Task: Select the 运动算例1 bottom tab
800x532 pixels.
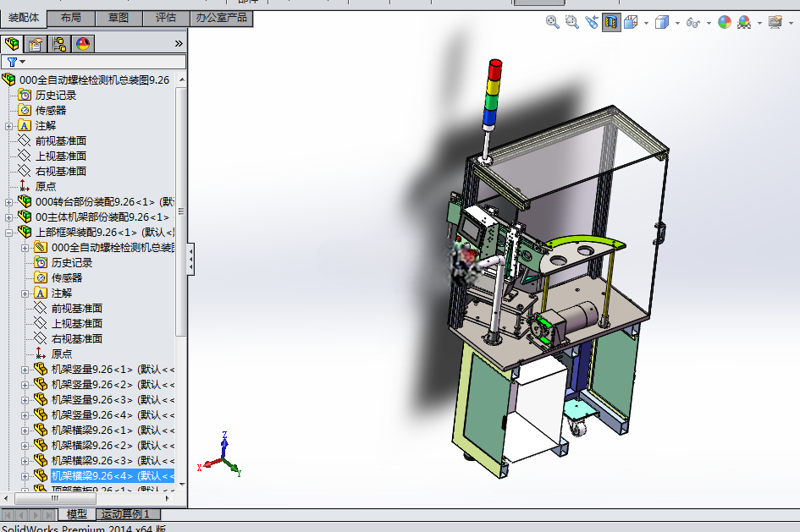Action: [127, 513]
